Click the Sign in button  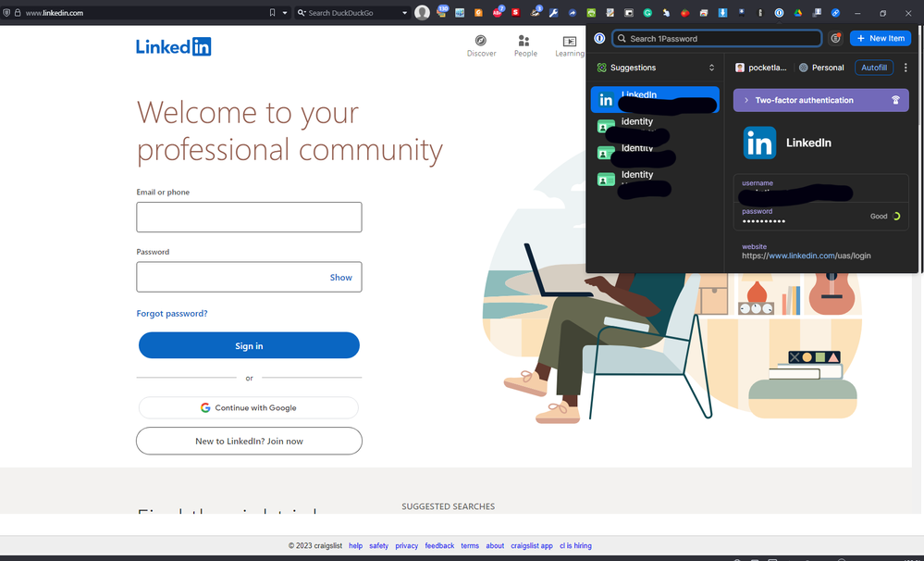[x=250, y=345]
